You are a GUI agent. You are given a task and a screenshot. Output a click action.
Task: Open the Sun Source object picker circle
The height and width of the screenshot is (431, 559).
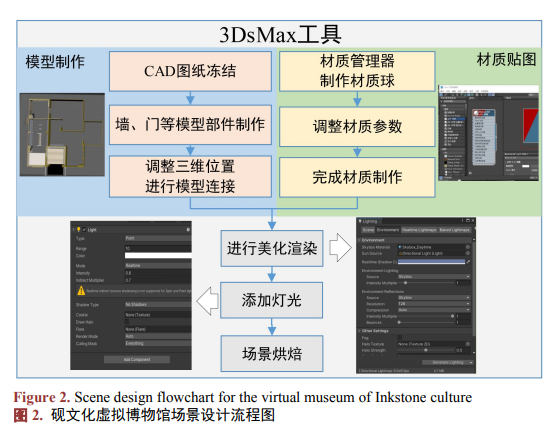pyautogui.click(x=468, y=253)
